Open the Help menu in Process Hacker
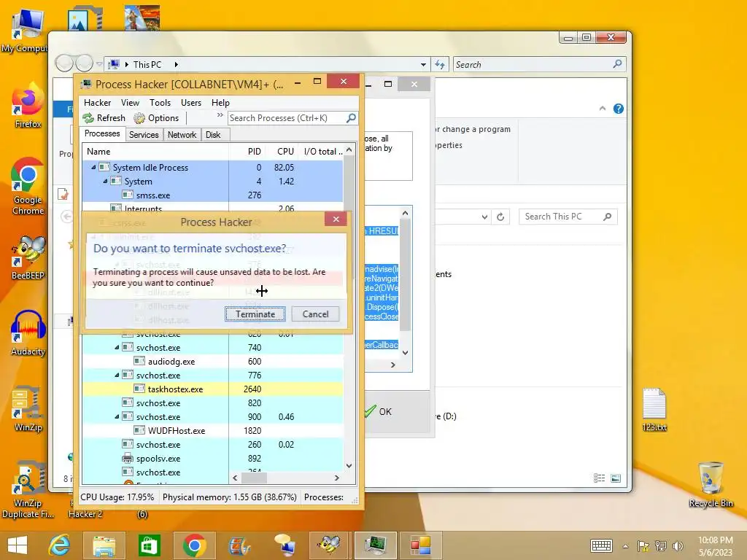 [220, 102]
